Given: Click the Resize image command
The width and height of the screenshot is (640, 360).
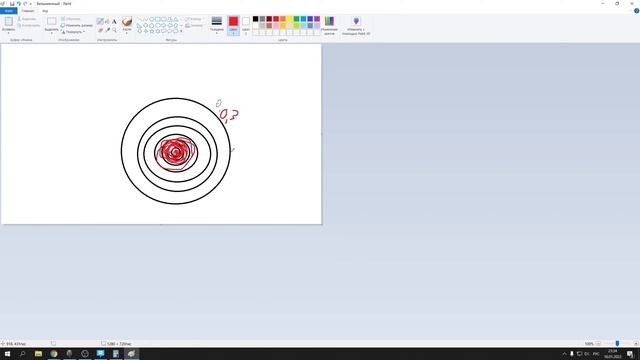Looking at the screenshot, I should pos(76,25).
